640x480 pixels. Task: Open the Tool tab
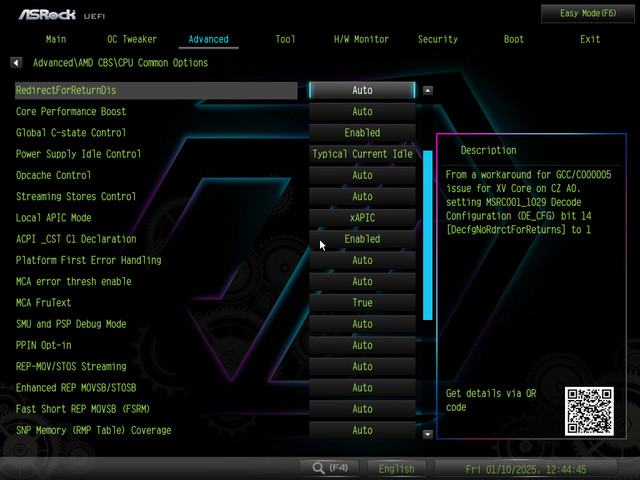click(x=285, y=39)
